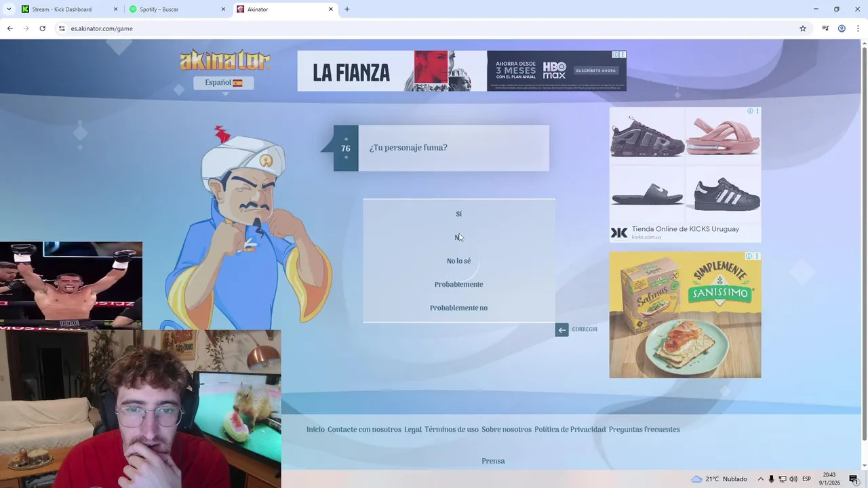Image resolution: width=868 pixels, height=488 pixels.
Task: Click the question text "¿Tu personaje fuma?"
Action: [x=408, y=148]
